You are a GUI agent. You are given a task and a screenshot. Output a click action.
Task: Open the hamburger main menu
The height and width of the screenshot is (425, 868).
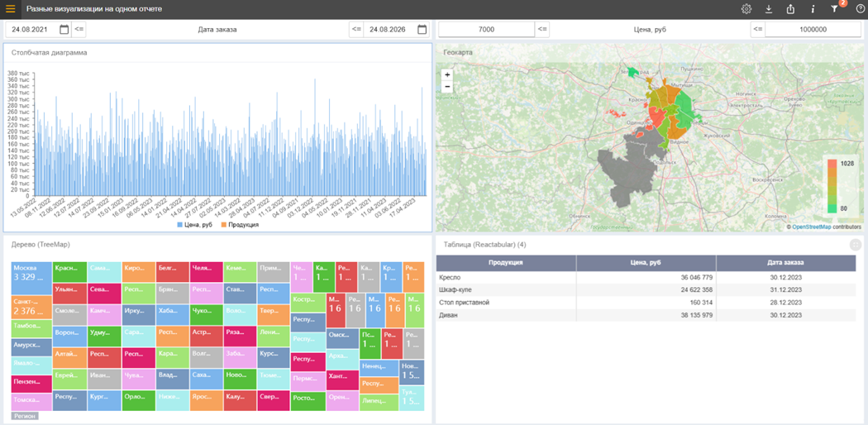click(10, 9)
